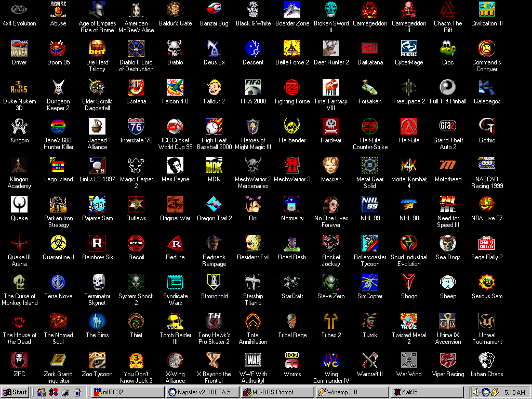Screen dimensions: 532x399
Task: Click the Doom 95 icon
Action: coord(58,48)
